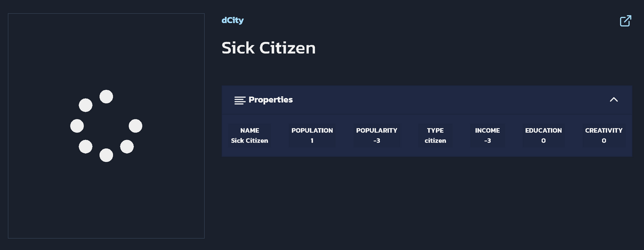Click the popularity value -3
The width and height of the screenshot is (644, 250).
click(x=377, y=141)
